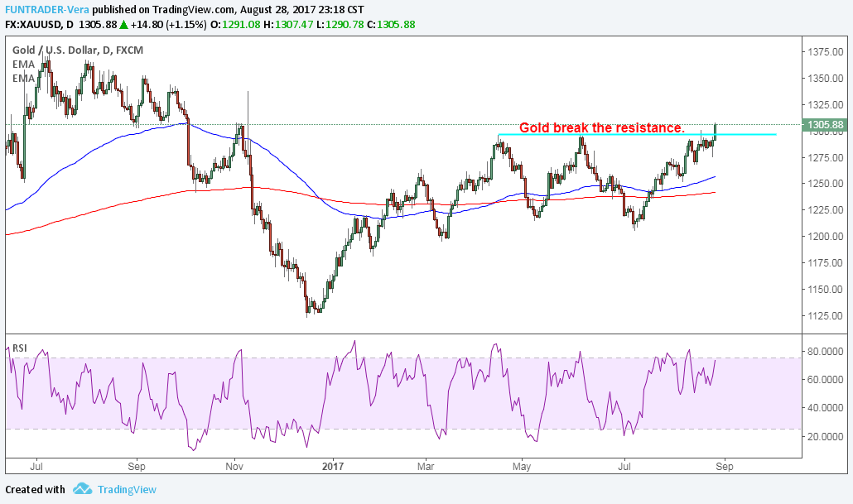Image resolution: width=853 pixels, height=504 pixels.
Task: Click the 1225.00 price axis label
Action: pyautogui.click(x=825, y=210)
